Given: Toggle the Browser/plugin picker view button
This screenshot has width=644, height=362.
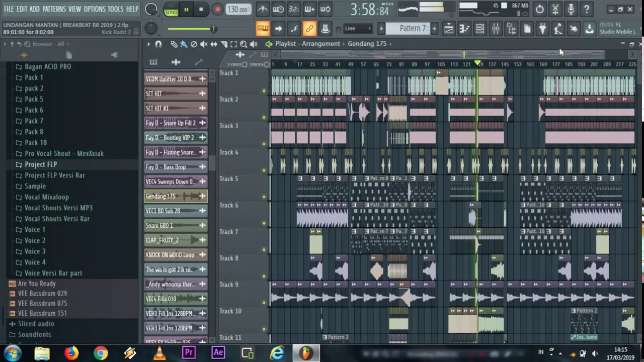Looking at the screenshot, I should pos(511,29).
